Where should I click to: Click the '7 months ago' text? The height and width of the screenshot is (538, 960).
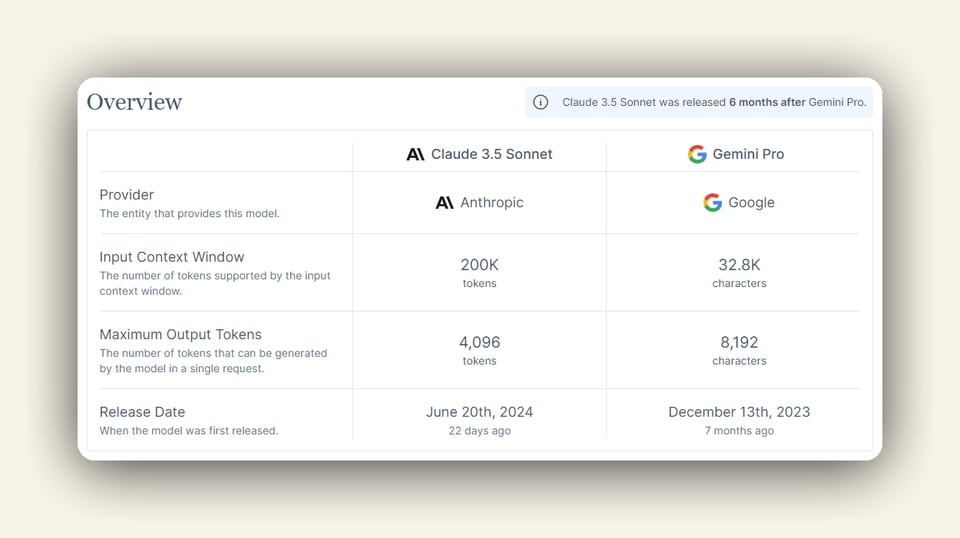[x=739, y=431]
